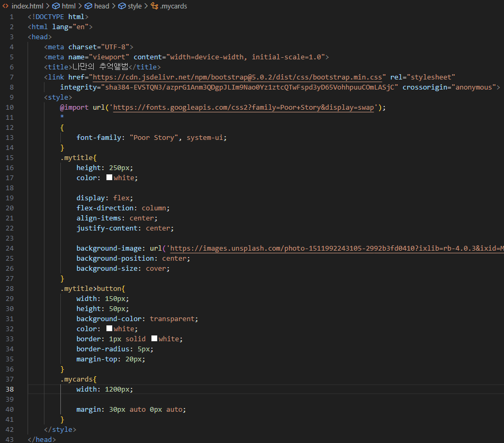This screenshot has height=443, width=504.
Task: Click the '.mytitle>button{' selector
Action: pos(93,289)
